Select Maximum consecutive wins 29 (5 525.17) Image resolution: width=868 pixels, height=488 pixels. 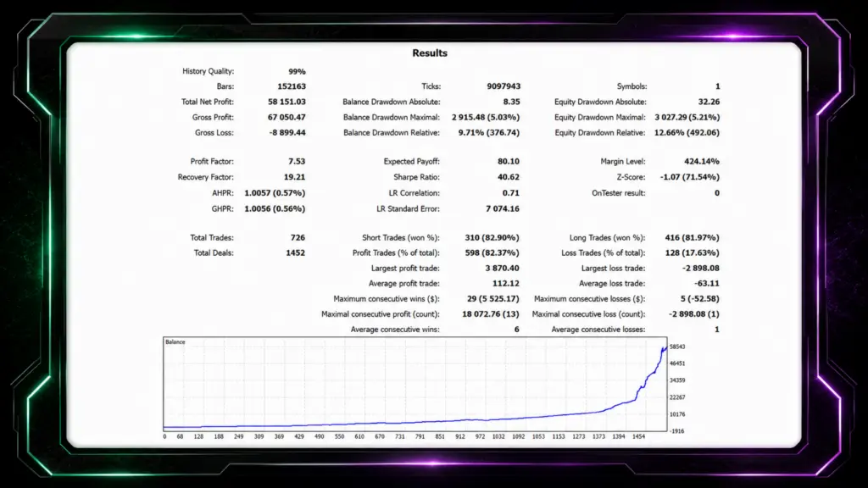point(493,299)
